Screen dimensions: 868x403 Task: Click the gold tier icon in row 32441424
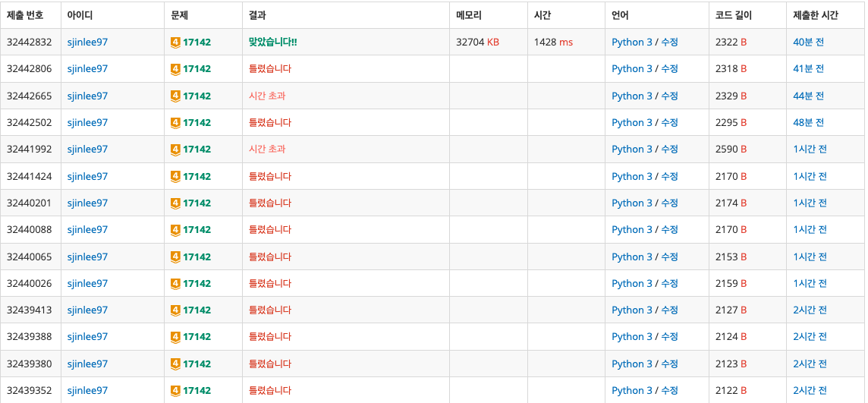click(x=175, y=177)
